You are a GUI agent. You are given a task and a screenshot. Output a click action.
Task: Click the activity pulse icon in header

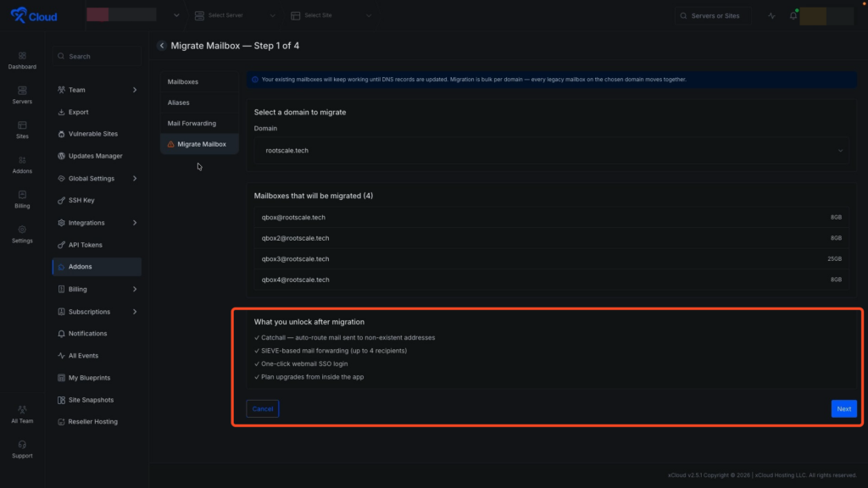click(771, 16)
